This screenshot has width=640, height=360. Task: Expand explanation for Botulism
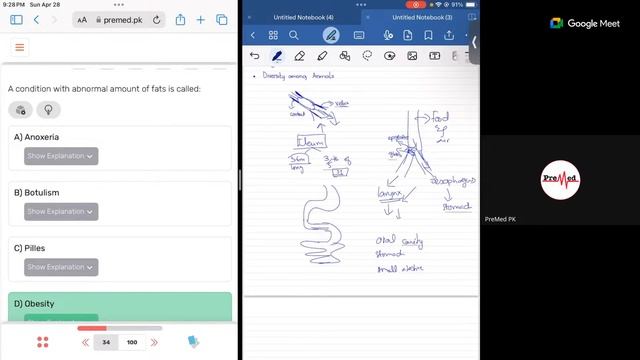pyautogui.click(x=61, y=211)
